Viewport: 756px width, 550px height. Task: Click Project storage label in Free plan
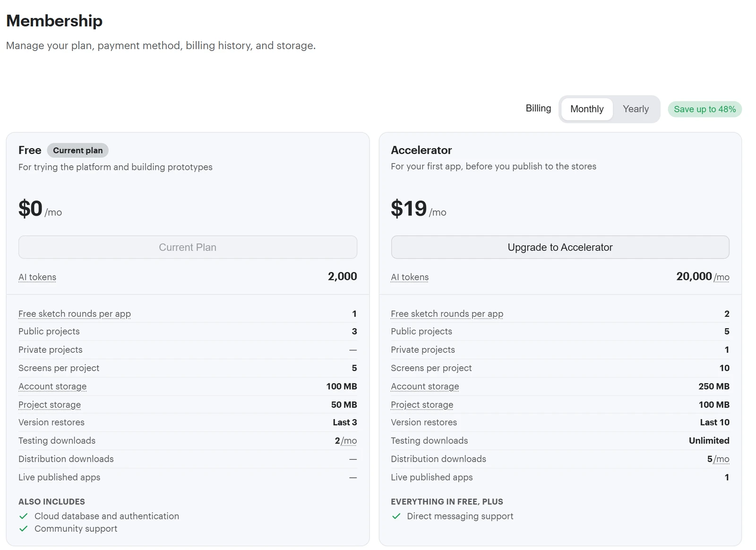click(x=50, y=405)
